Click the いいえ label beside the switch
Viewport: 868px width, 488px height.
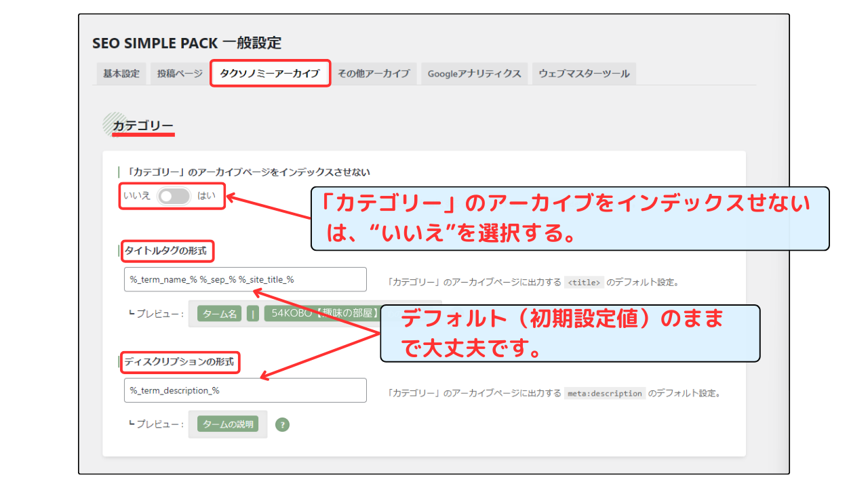(x=137, y=196)
